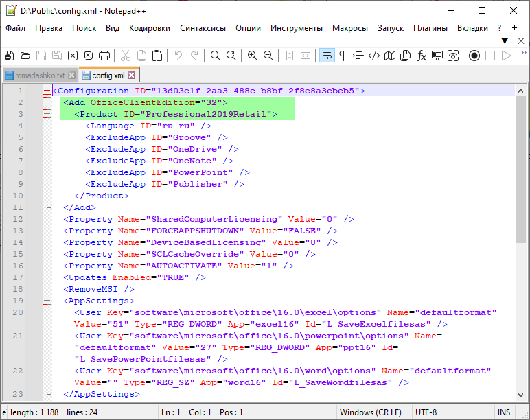Open the Запуск menu
The image size is (530, 420).
[391, 28]
